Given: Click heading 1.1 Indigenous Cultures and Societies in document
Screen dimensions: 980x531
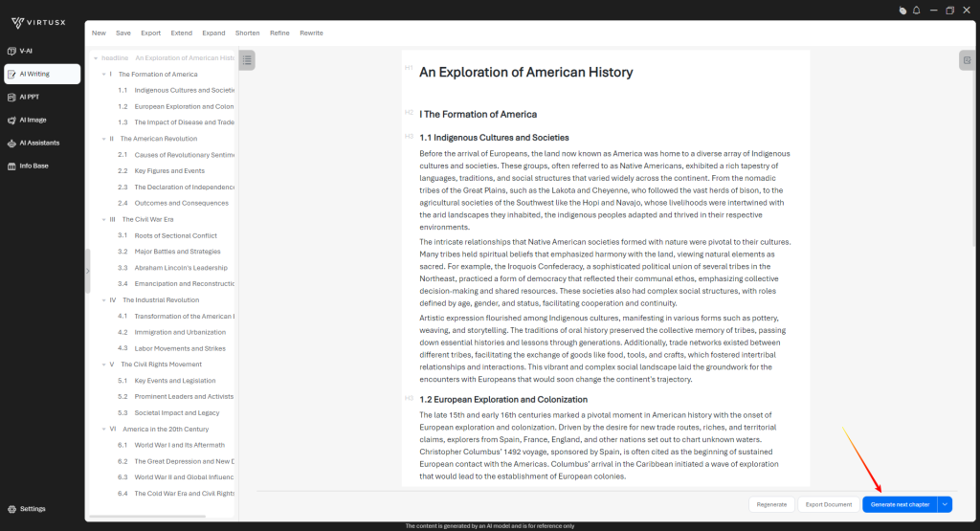Looking at the screenshot, I should coord(494,138).
